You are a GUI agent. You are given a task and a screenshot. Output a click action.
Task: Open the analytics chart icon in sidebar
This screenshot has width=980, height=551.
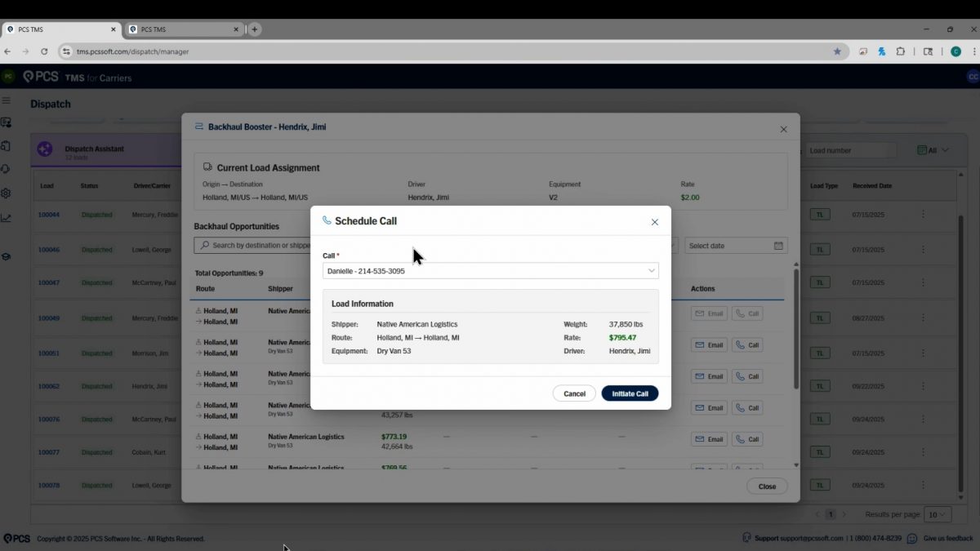pos(7,218)
